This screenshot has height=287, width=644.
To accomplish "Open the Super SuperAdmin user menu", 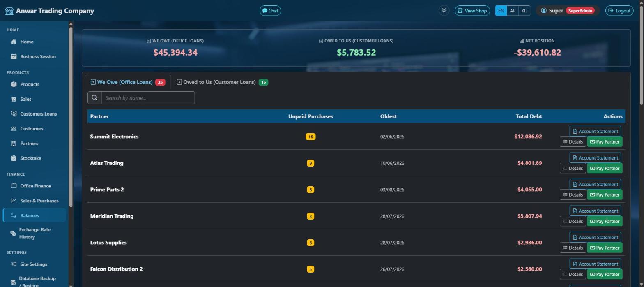I will tap(568, 11).
